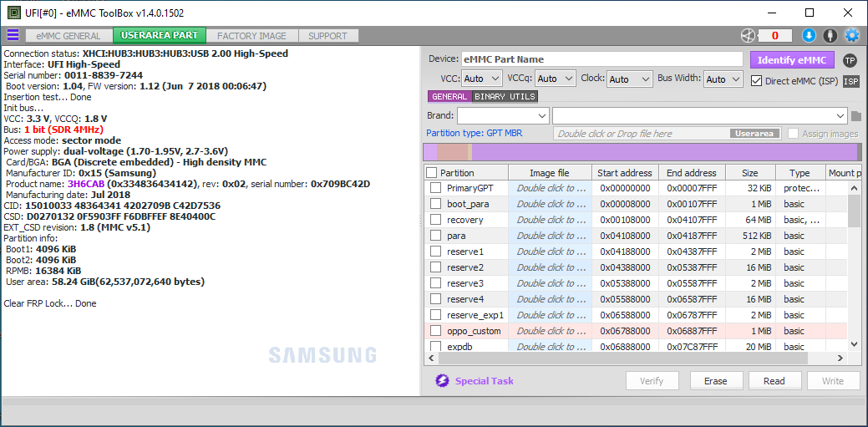868x427 pixels.
Task: Open the purple hamburger menu
Action: (x=13, y=35)
